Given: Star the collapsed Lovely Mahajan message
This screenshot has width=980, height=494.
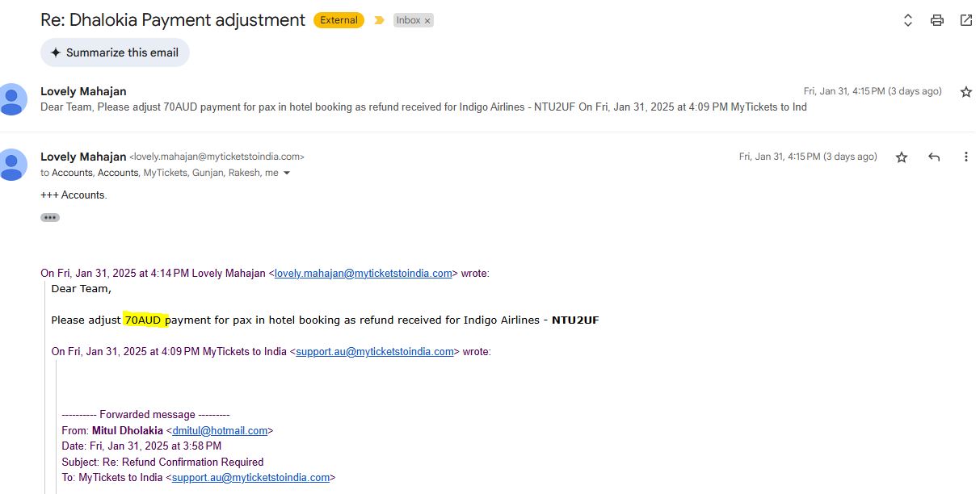Looking at the screenshot, I should 965,92.
